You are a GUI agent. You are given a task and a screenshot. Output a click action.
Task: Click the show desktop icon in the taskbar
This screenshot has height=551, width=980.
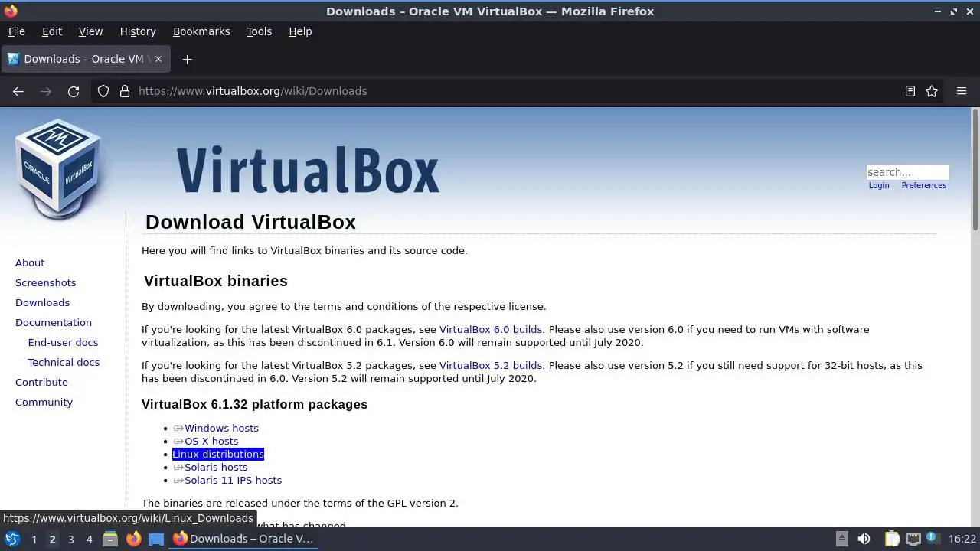tap(156, 539)
